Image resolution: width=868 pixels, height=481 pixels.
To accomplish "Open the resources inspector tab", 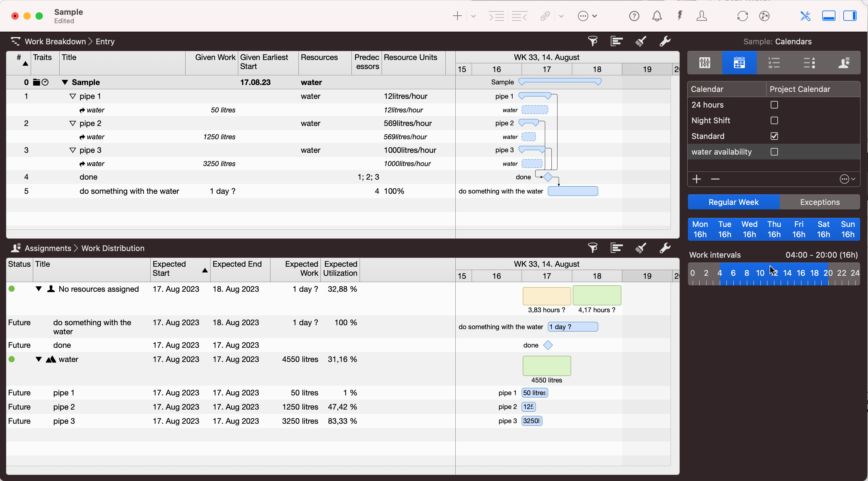I will click(843, 63).
